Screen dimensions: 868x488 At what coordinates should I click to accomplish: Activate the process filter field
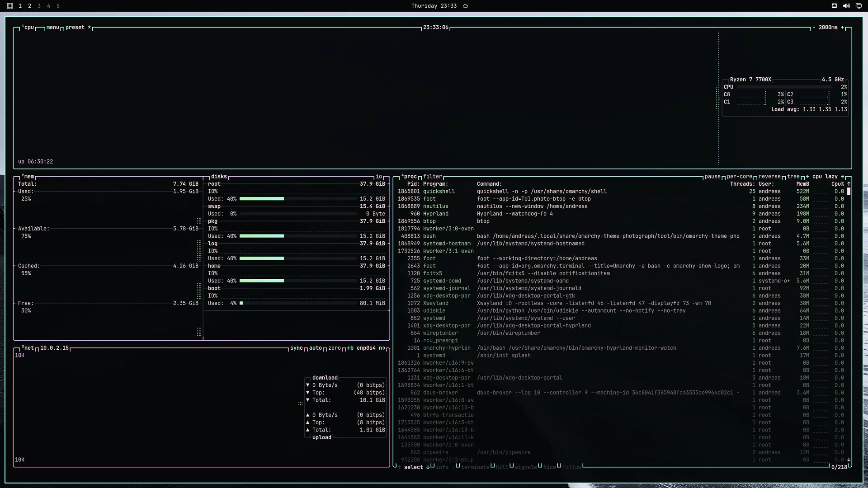433,177
